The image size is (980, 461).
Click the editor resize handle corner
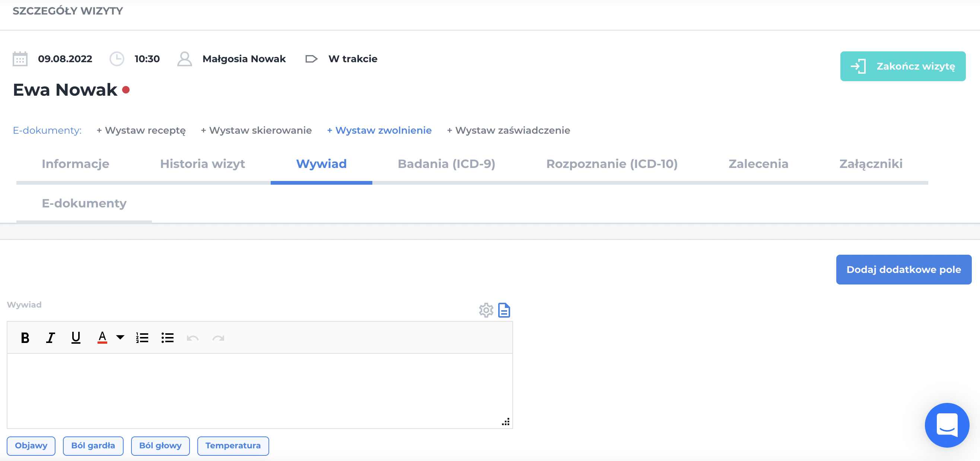506,422
